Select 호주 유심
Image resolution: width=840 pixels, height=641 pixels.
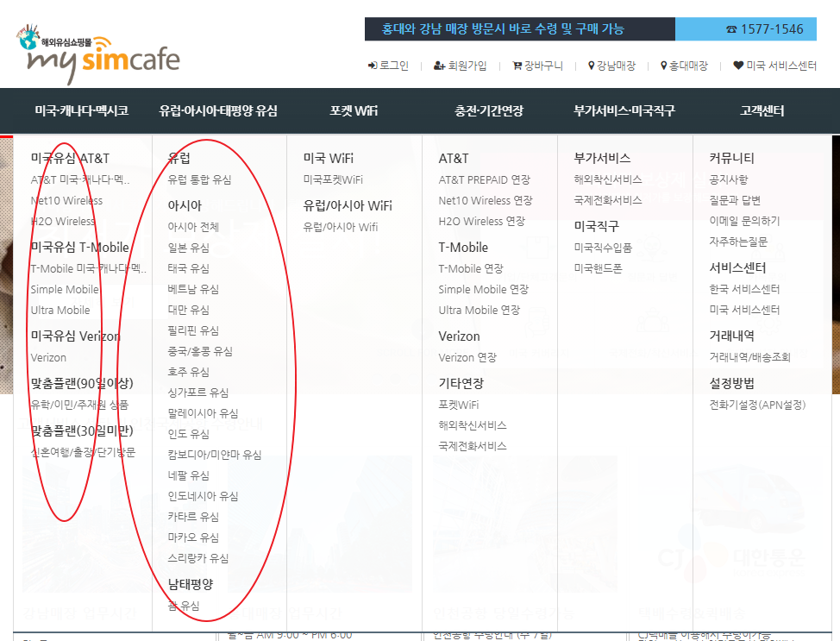click(189, 372)
